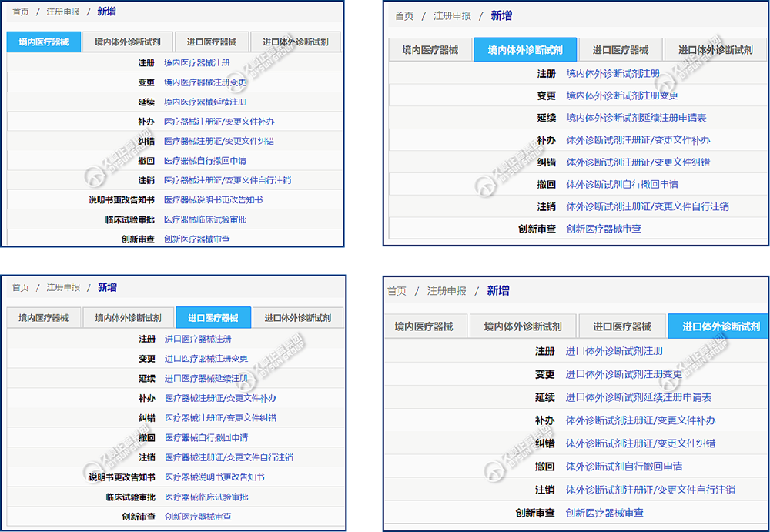Open the 境内体外诊断试剂注册 link

(x=613, y=74)
